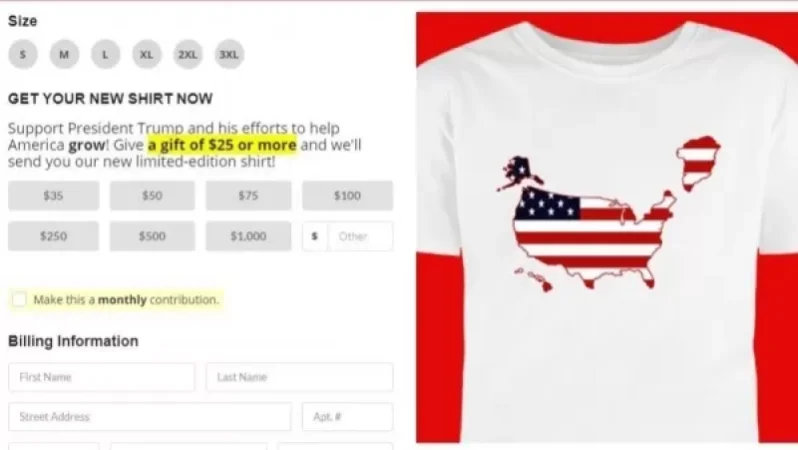Select the $500 amount button
This screenshot has height=450, width=798.
click(x=152, y=236)
